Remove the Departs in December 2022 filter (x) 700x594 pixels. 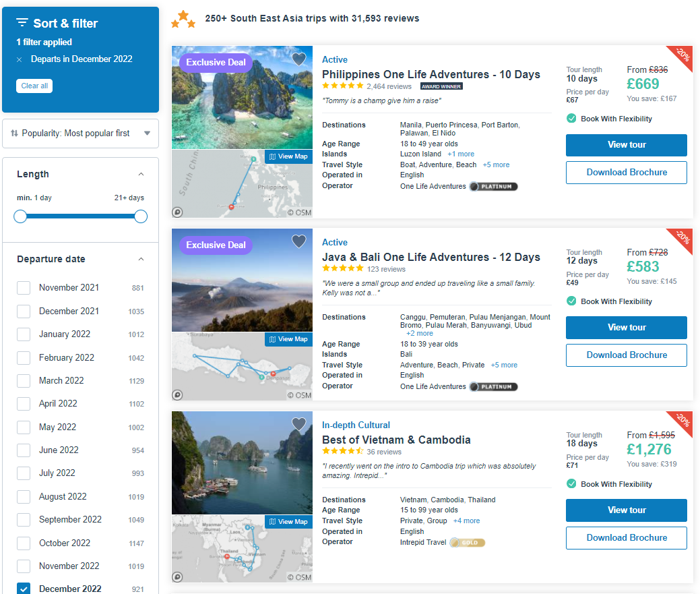click(19, 59)
